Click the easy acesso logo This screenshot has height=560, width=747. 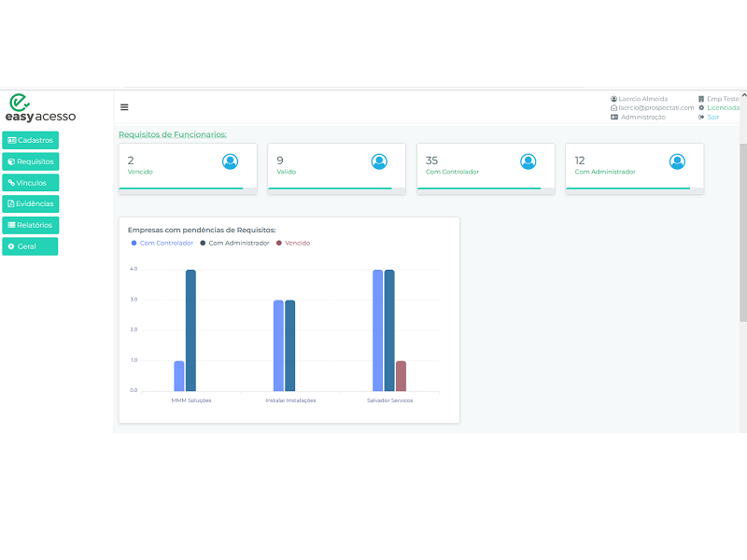[x=40, y=108]
